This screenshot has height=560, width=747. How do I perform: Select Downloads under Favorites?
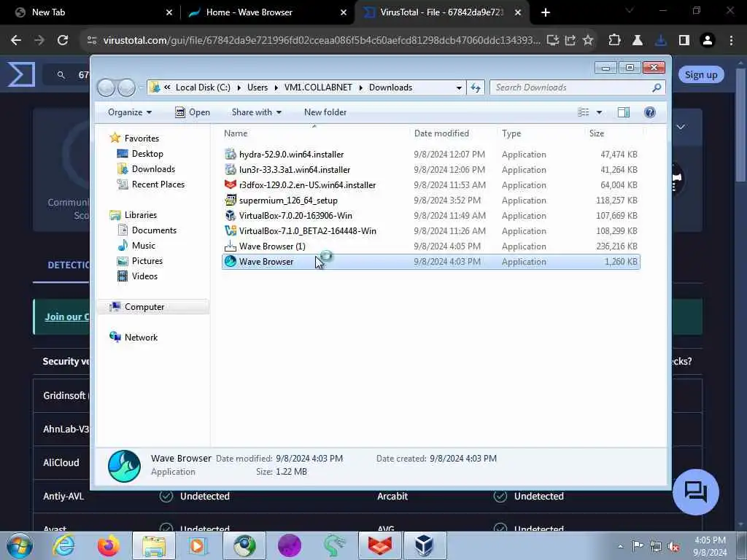click(x=153, y=168)
